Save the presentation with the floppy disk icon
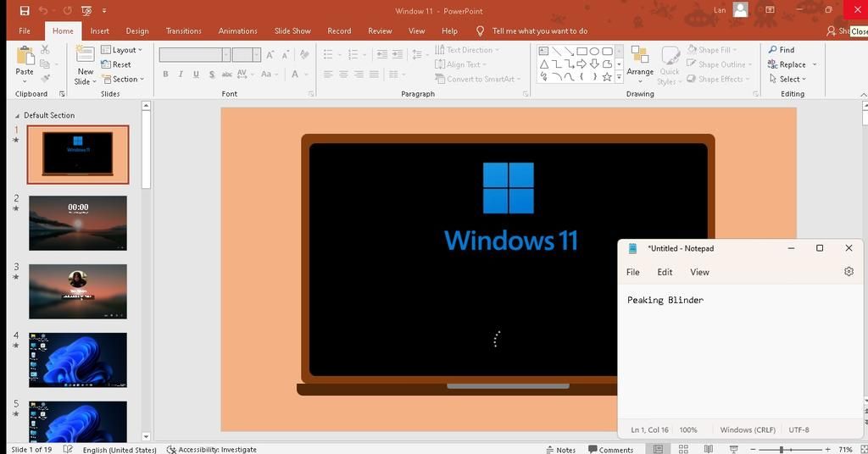Viewport: 868px width, 454px height. click(25, 10)
